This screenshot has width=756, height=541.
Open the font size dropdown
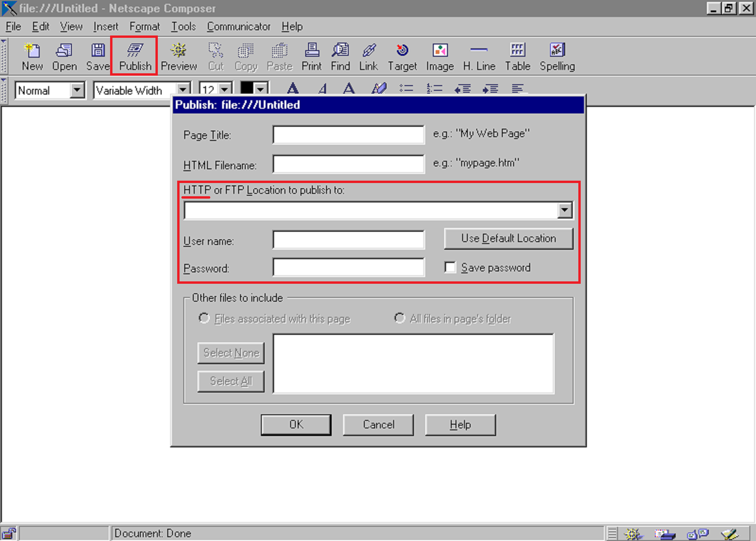point(225,89)
